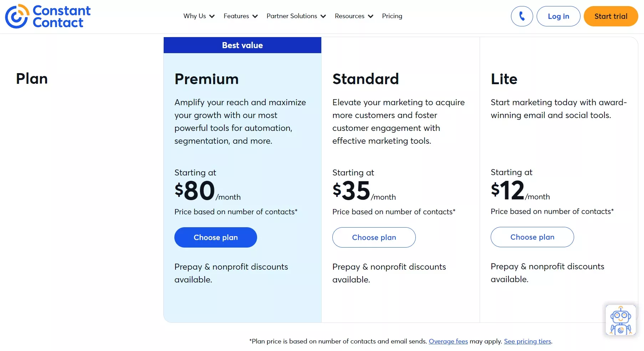Open the Overage fees link
The height and width of the screenshot is (351, 644).
point(448,341)
